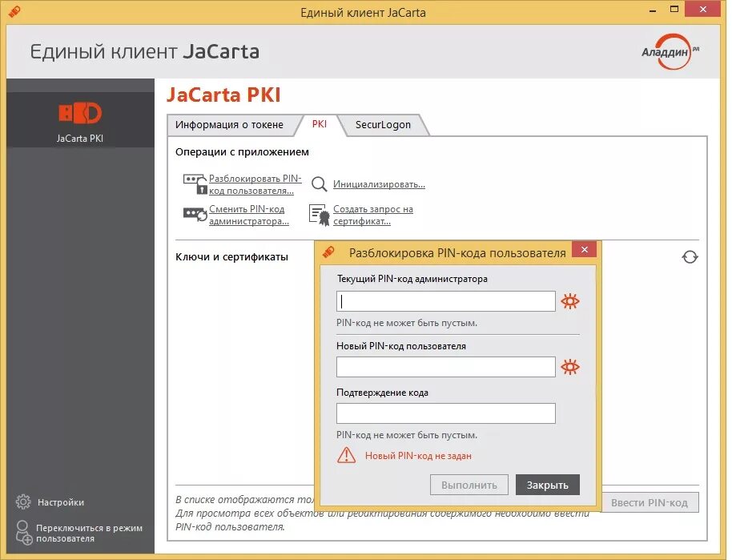Image resolution: width=732 pixels, height=560 pixels.
Task: Click Переключиться в режим пользователя
Action: point(89,533)
